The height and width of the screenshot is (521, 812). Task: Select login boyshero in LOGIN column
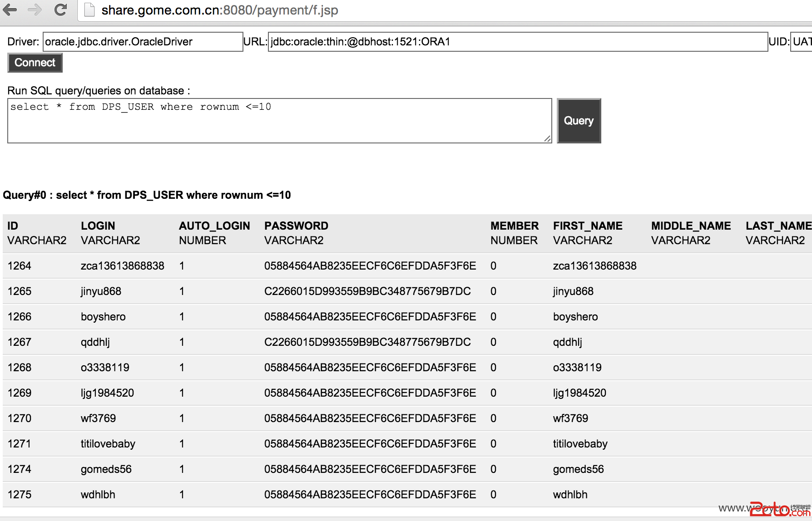click(103, 317)
